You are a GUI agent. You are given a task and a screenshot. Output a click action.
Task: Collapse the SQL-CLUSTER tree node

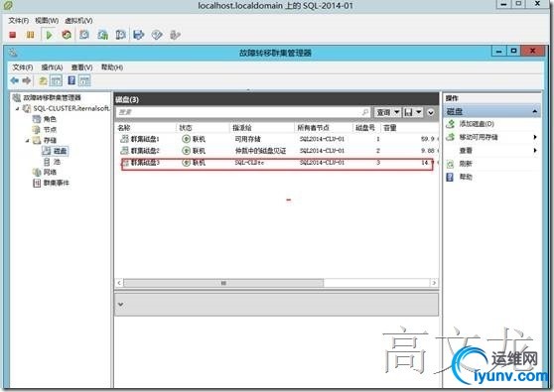tap(18, 108)
